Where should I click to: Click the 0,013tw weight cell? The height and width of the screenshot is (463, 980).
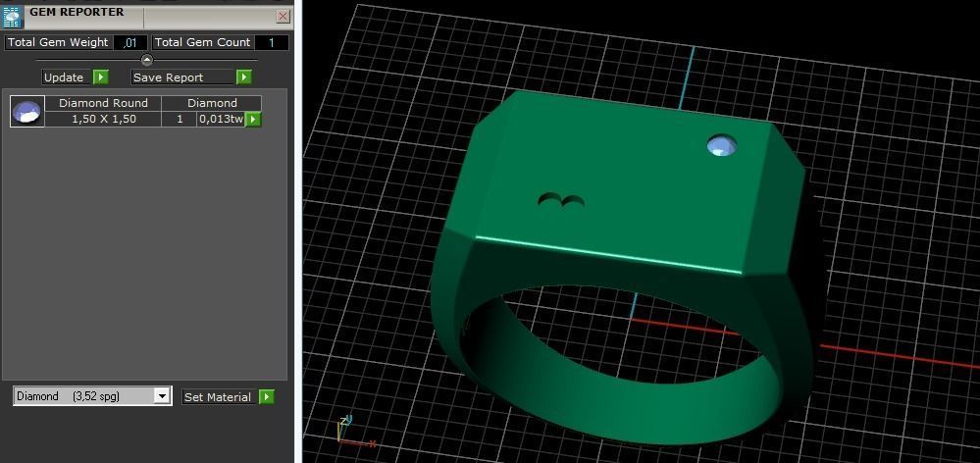point(221,120)
